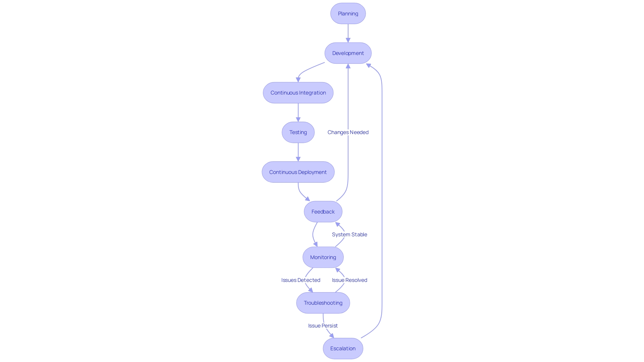Click the Changes Needed label
This screenshot has height=362, width=644.
(348, 132)
